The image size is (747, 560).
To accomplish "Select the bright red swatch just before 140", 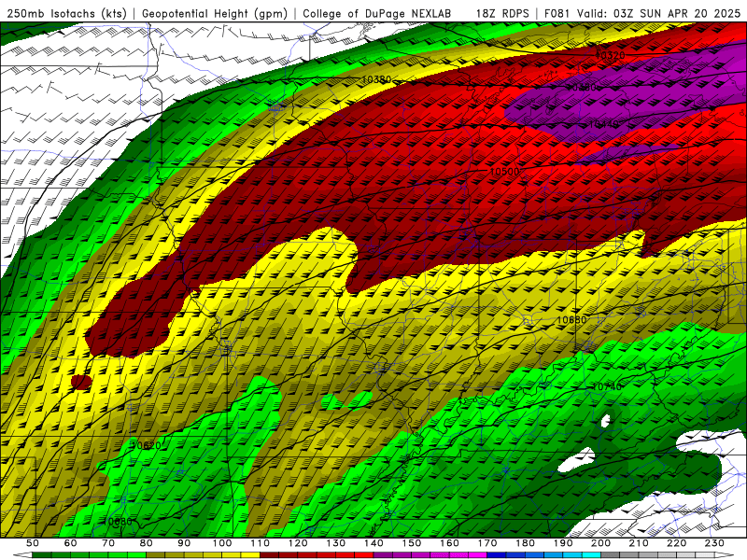I will point(364,555).
